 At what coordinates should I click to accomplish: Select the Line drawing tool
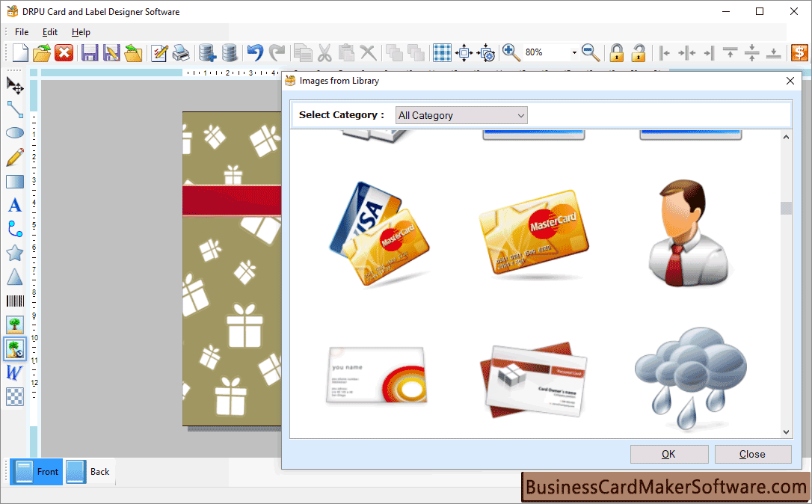point(14,109)
